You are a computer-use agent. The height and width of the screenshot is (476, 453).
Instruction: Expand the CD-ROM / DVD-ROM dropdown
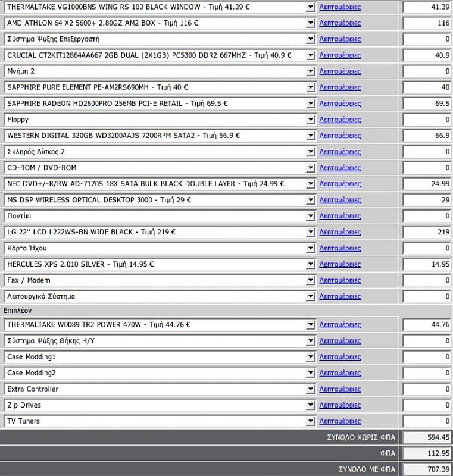click(160, 168)
